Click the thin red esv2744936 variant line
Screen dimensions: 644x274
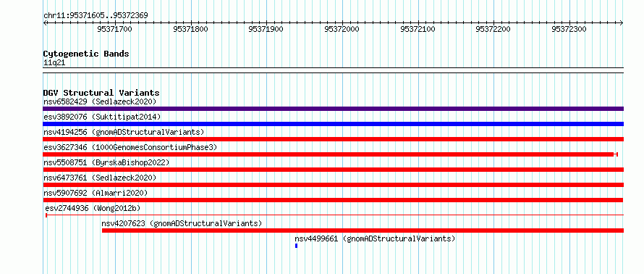pyautogui.click(x=334, y=215)
